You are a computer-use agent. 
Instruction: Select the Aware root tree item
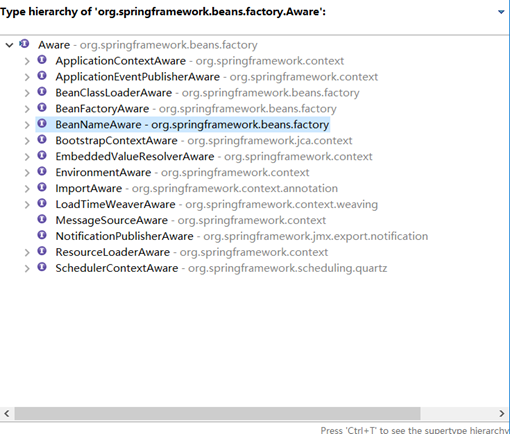tap(148, 45)
